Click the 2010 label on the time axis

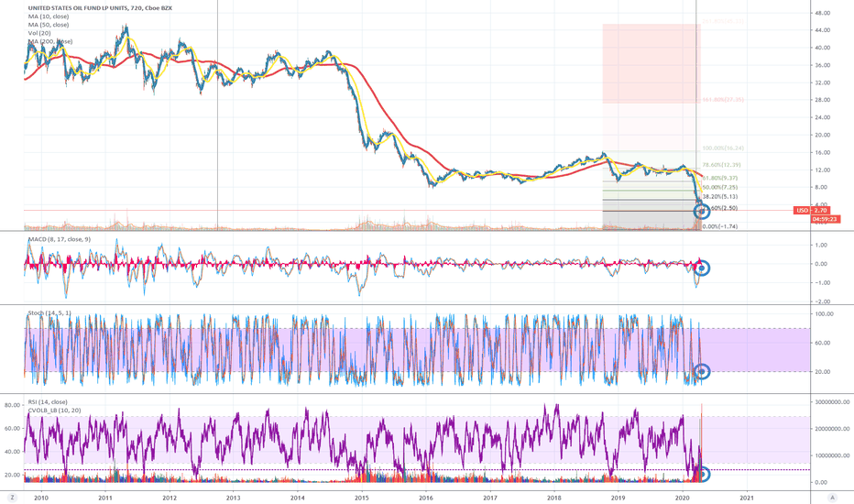[41, 498]
